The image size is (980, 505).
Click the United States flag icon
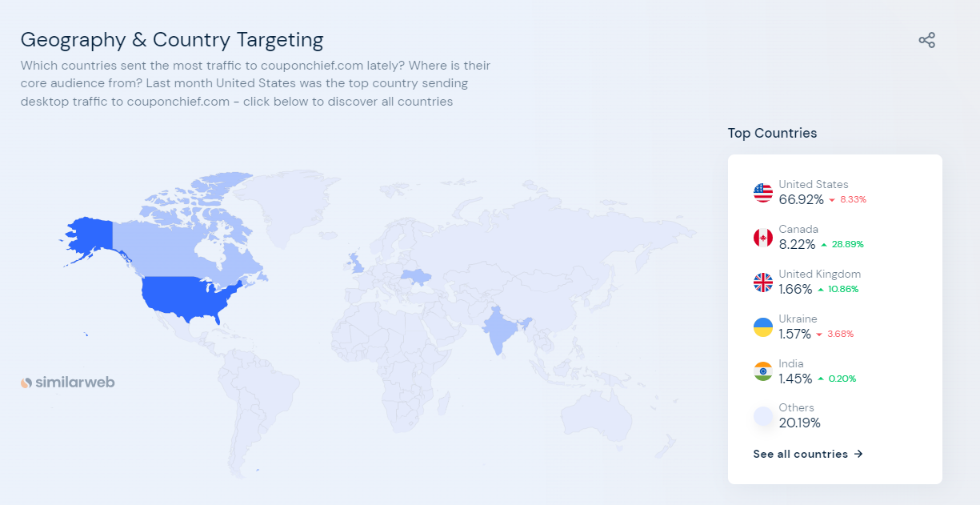[x=763, y=193]
